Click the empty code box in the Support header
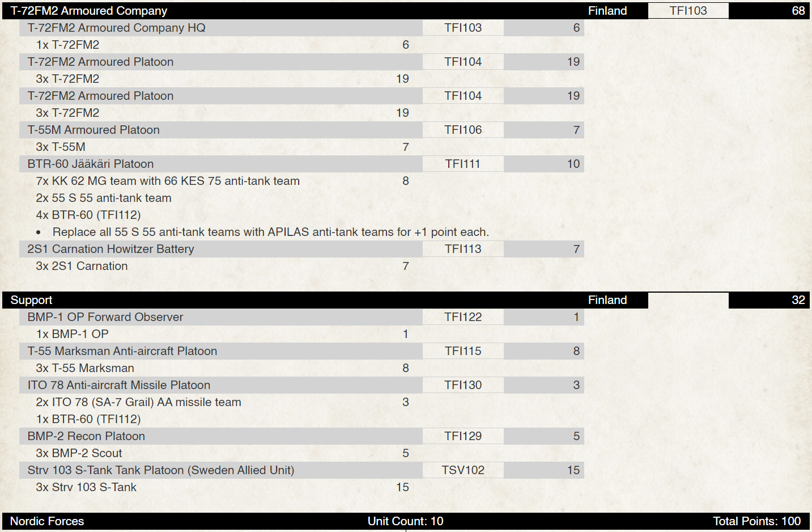 tap(688, 300)
